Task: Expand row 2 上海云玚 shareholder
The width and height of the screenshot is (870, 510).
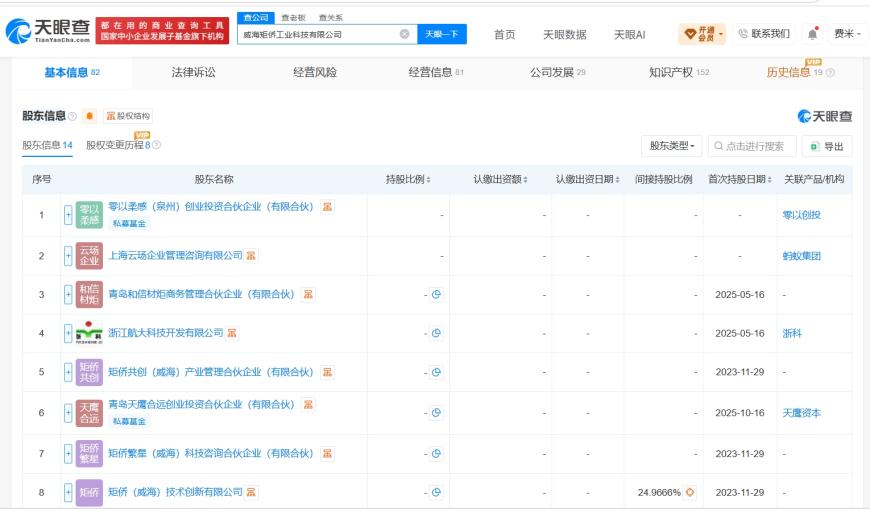Action: tap(68, 256)
